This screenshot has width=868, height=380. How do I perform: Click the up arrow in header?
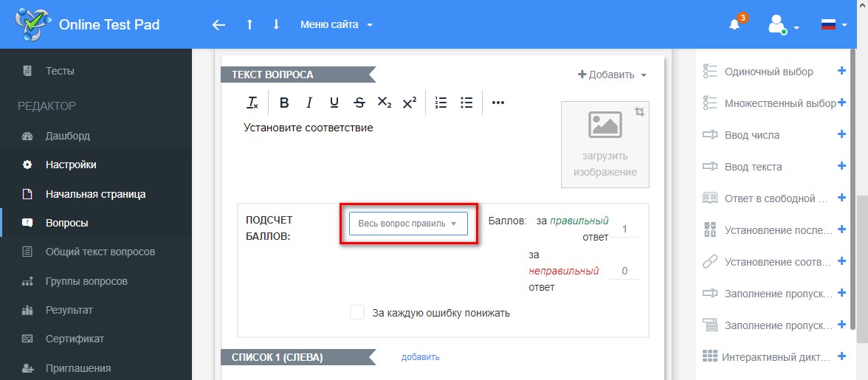coord(249,25)
